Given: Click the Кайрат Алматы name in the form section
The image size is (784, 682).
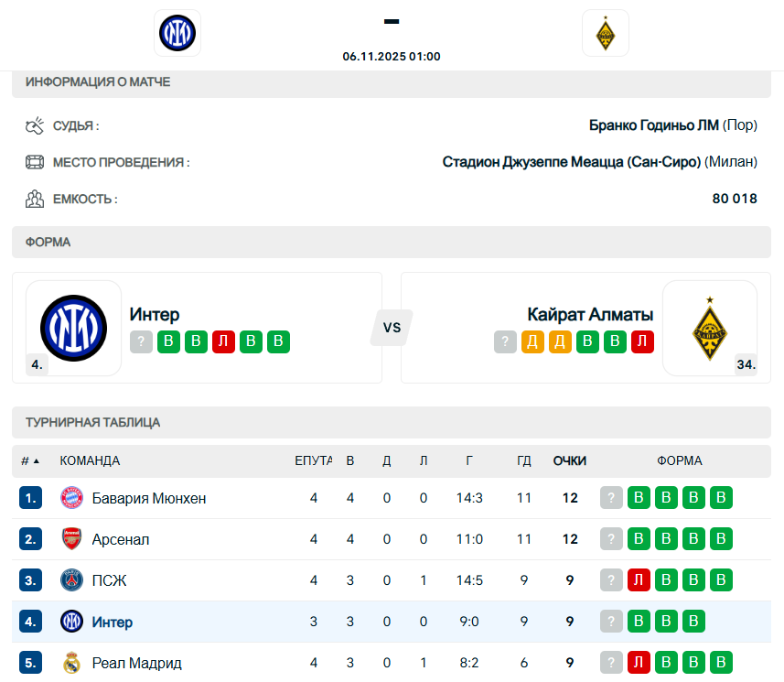Looking at the screenshot, I should click(590, 315).
